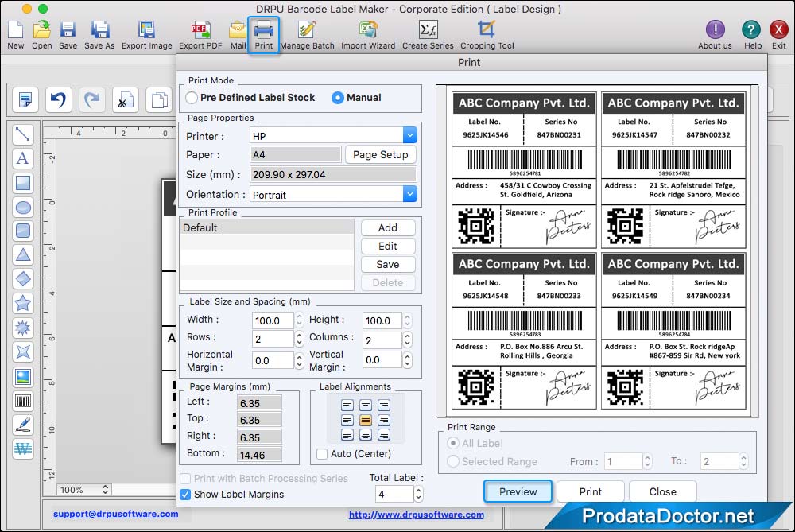Adjust the Rows stepper
This screenshot has width=795, height=532.
pyautogui.click(x=299, y=339)
